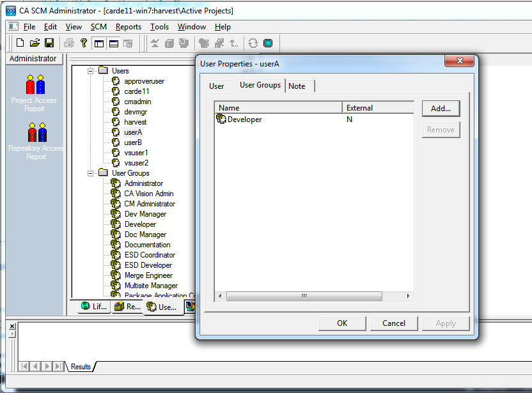Toggle the left workspace pane view button

click(x=99, y=43)
